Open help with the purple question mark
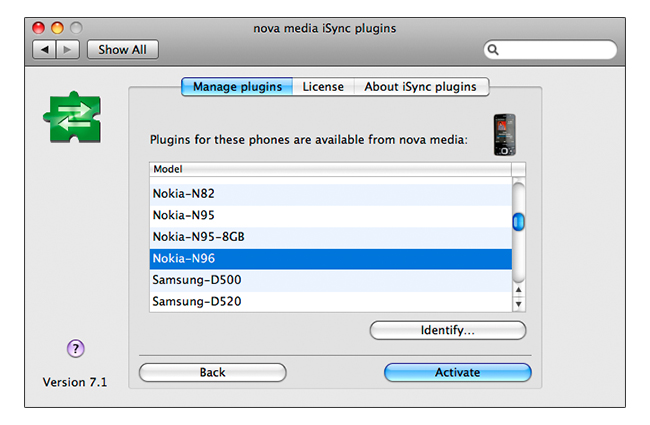This screenshot has height=425, width=650. coord(75,349)
